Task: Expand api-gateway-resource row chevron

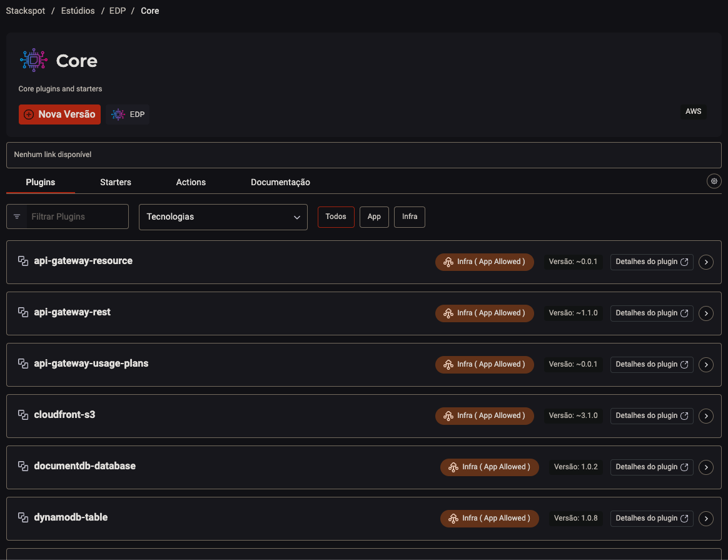Action: (x=706, y=262)
